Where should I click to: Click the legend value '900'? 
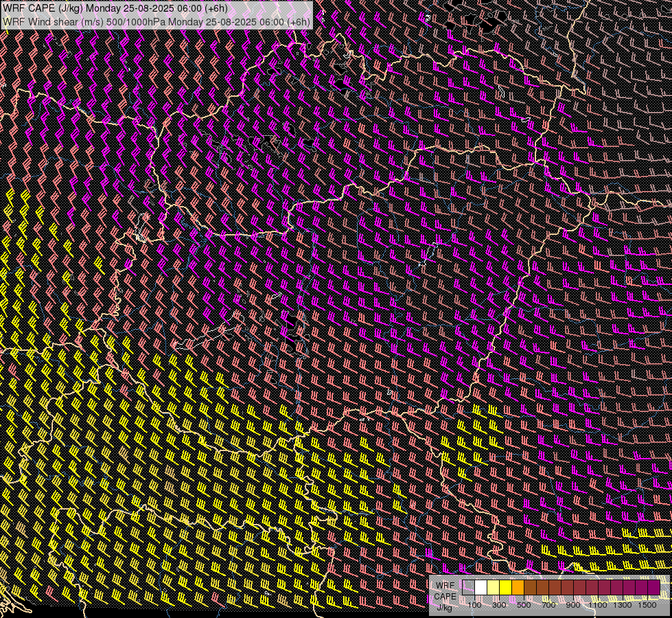573,605
